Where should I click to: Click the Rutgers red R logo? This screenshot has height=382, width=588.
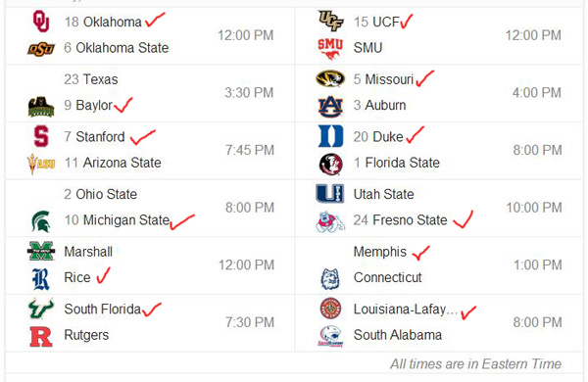tap(41, 337)
